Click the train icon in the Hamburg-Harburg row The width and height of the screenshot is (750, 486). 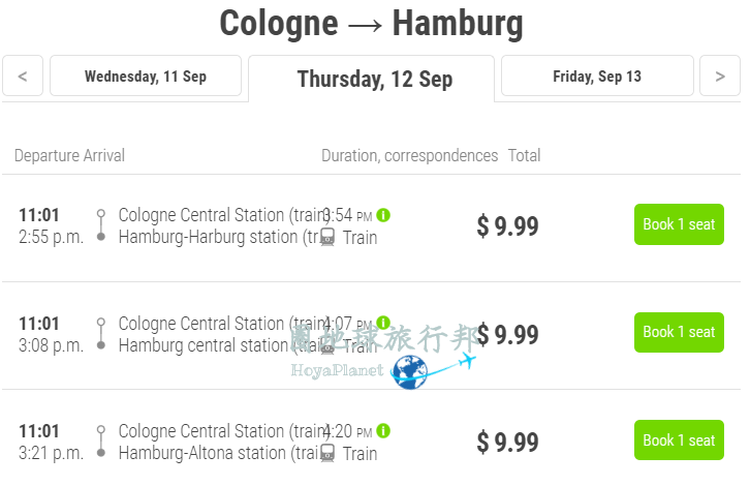pyautogui.click(x=328, y=237)
